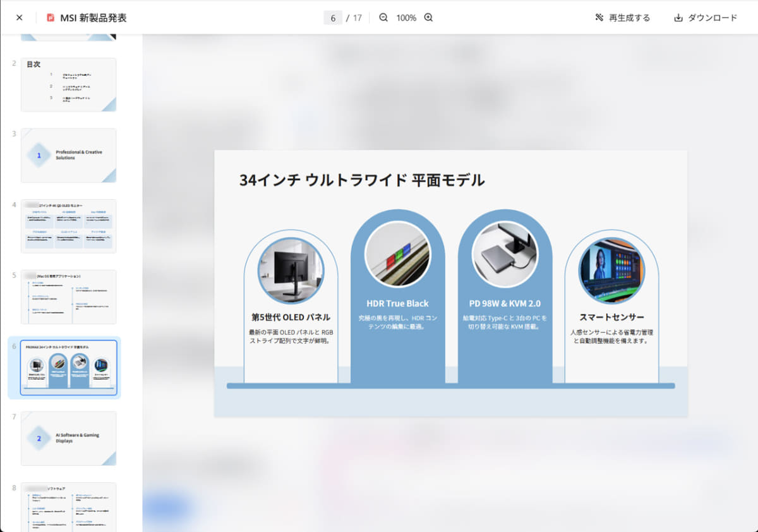Viewport: 758px width, 532px height.
Task: Click the ダウンロード button
Action: pyautogui.click(x=706, y=18)
